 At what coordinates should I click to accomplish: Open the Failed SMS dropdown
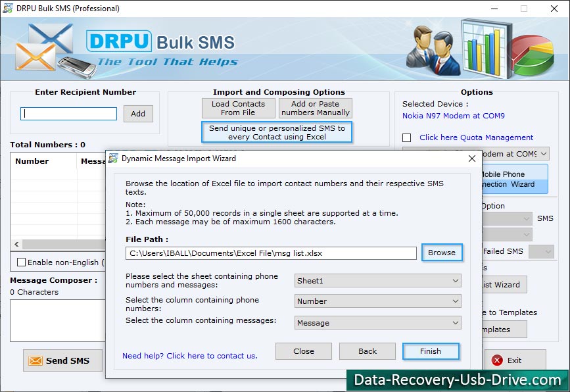pyautogui.click(x=541, y=251)
